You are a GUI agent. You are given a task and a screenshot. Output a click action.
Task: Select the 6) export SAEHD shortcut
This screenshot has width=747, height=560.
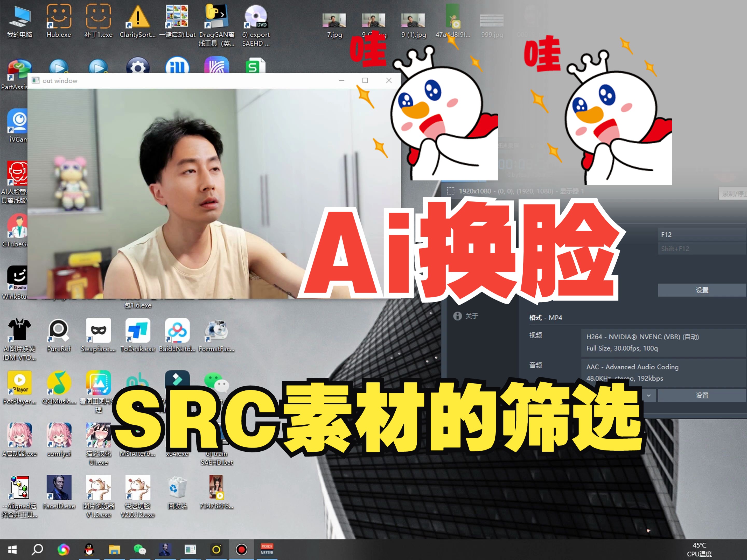click(256, 25)
